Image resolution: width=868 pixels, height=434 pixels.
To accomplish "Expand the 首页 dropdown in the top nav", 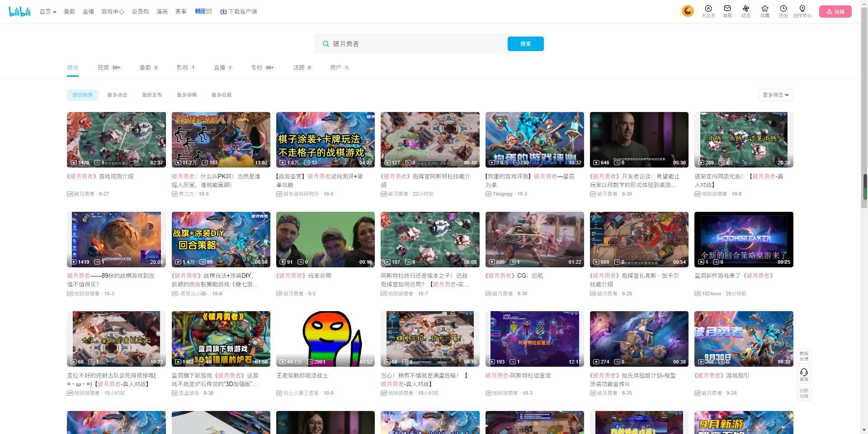I will pos(48,11).
